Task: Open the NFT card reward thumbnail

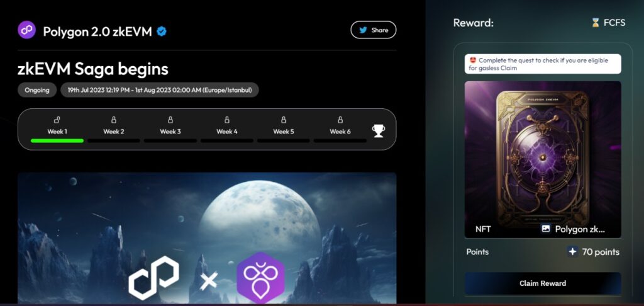Action: 543,159
